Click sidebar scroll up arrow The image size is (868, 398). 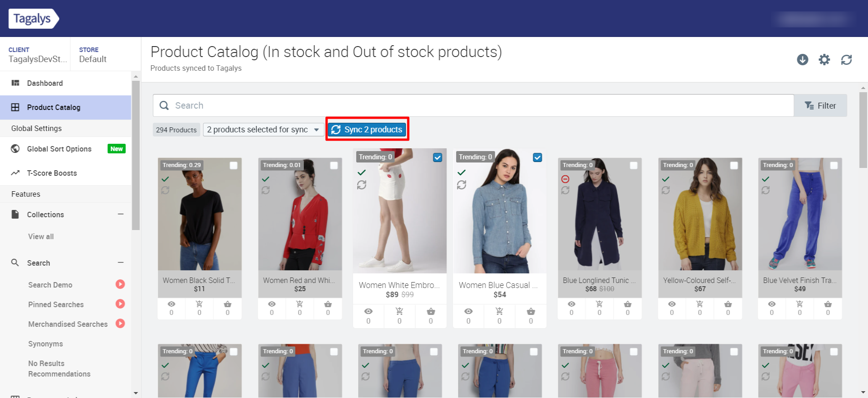pyautogui.click(x=135, y=76)
